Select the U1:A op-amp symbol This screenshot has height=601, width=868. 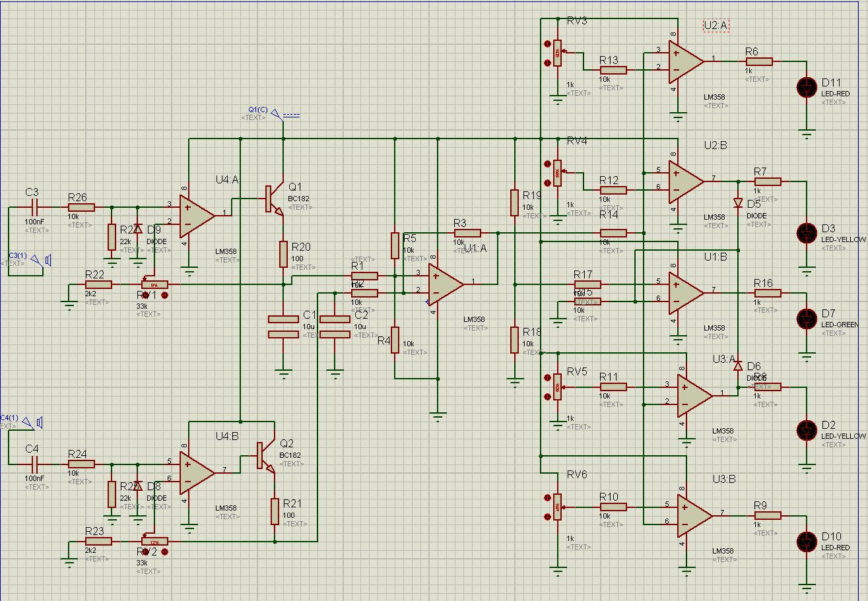coord(446,284)
